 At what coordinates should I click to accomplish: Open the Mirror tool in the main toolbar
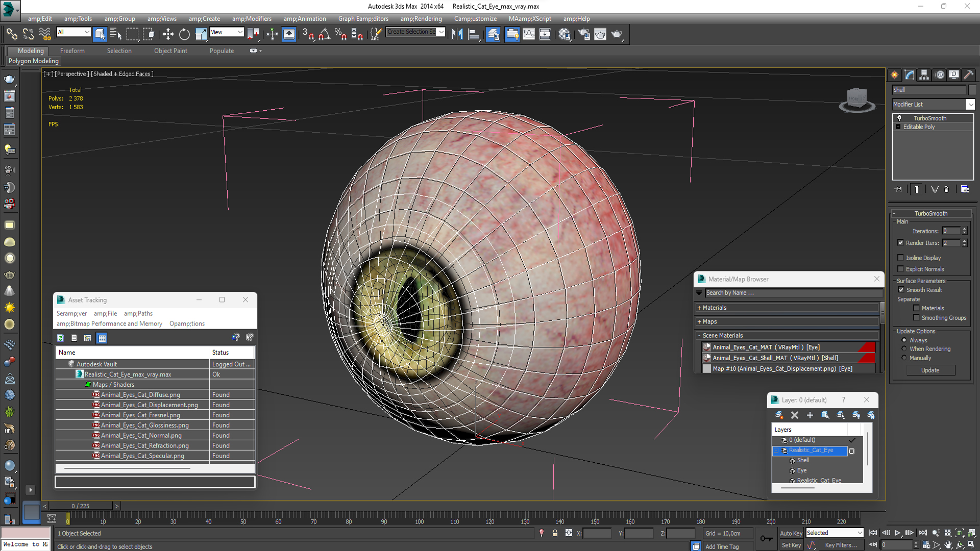click(457, 34)
